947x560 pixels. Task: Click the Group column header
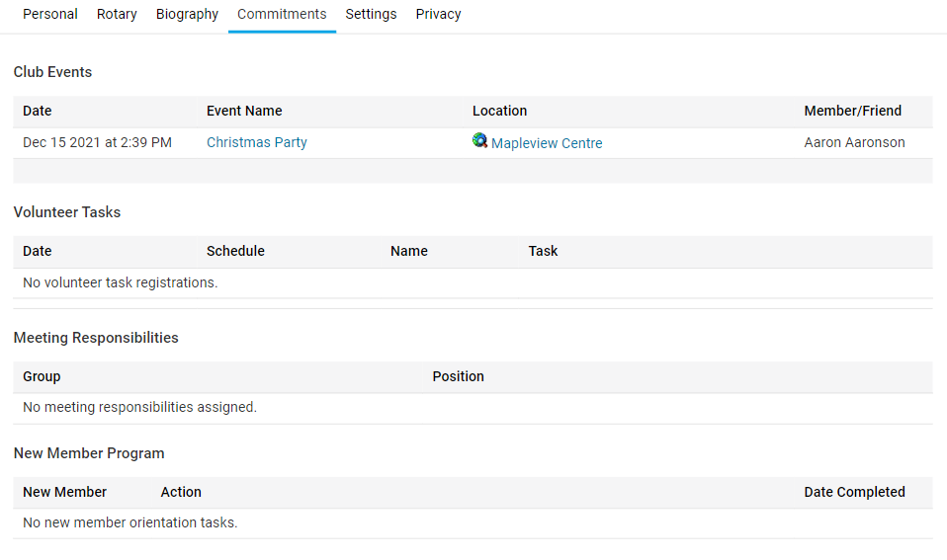(x=42, y=377)
